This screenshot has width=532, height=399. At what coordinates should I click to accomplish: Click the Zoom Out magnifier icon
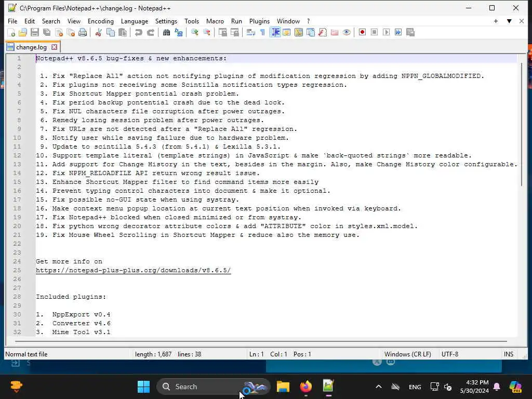pyautogui.click(x=206, y=33)
